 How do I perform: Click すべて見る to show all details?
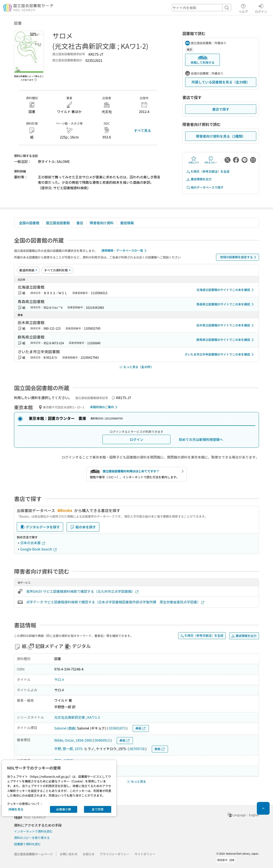142,130
